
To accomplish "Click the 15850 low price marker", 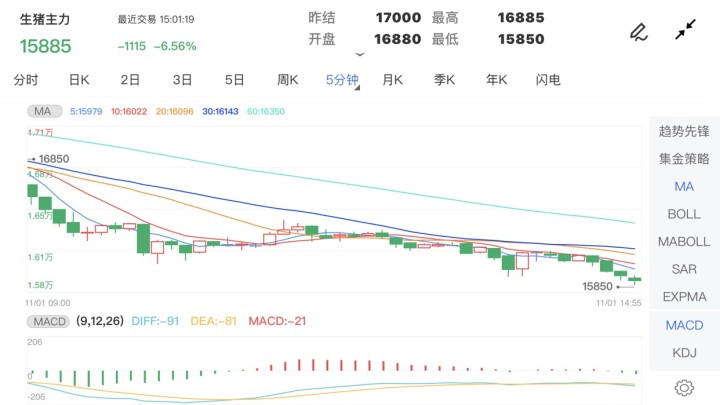I will [x=597, y=287].
